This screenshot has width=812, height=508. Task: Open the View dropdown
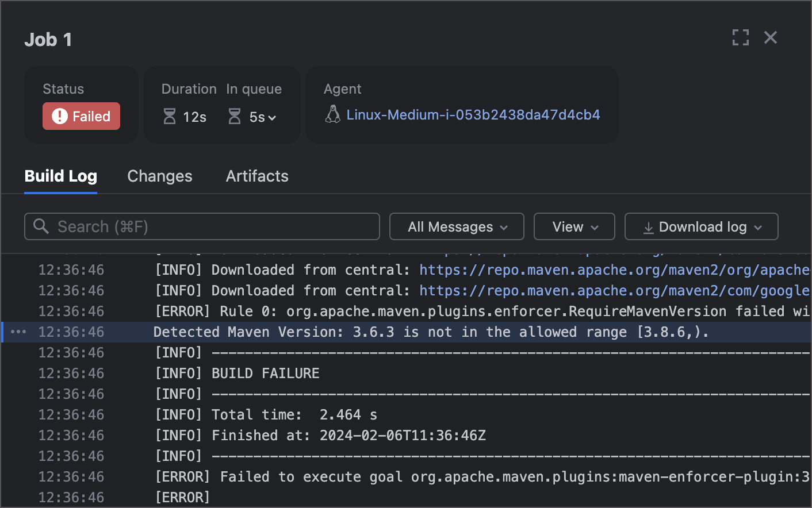[x=573, y=226]
